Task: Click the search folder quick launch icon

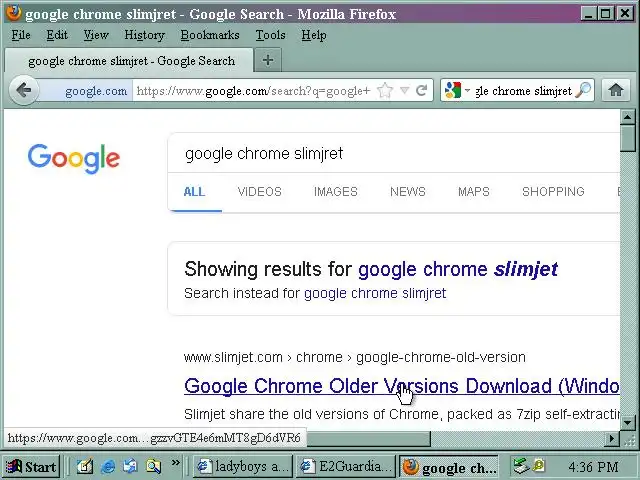Action: 153,466
